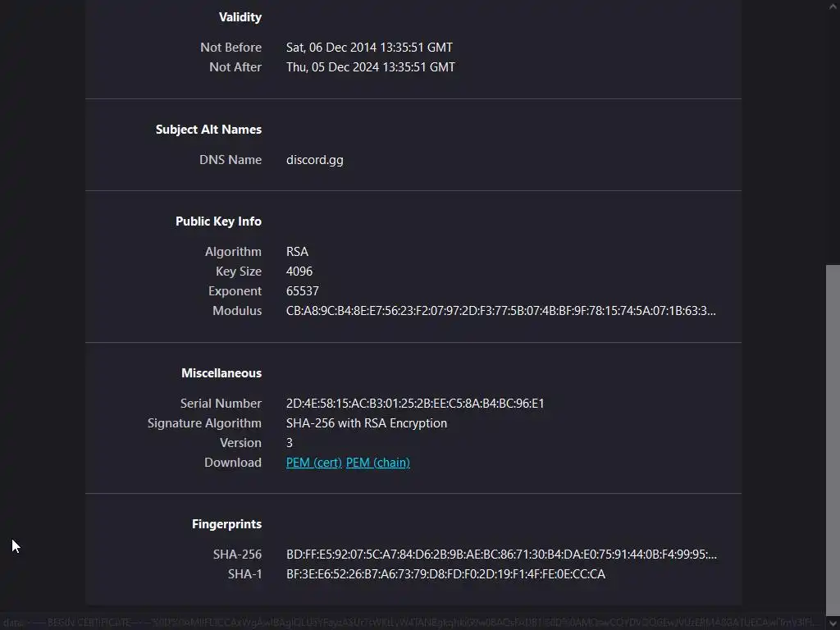Viewport: 840px width, 630px height.
Task: Click the Subject Alt Names heading
Action: pos(208,130)
